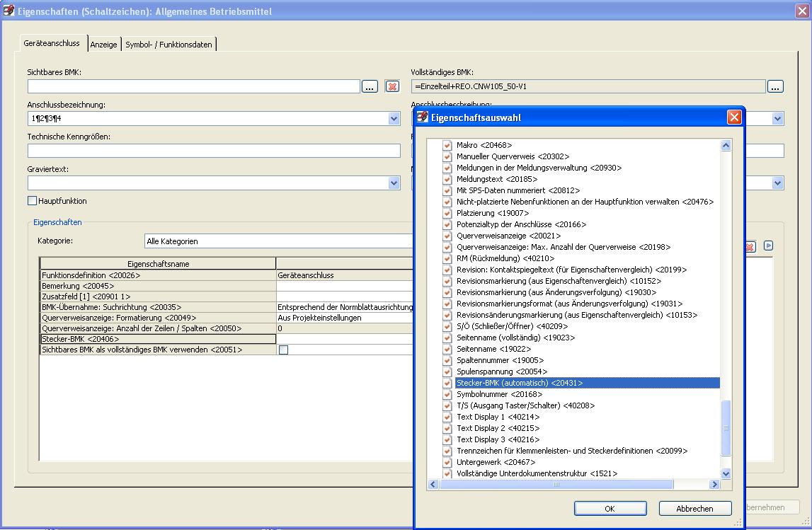Viewport: 812px width, 530px height.
Task: Select Mit SPS-Daten nummeriert <20812> in list
Action: [x=518, y=190]
